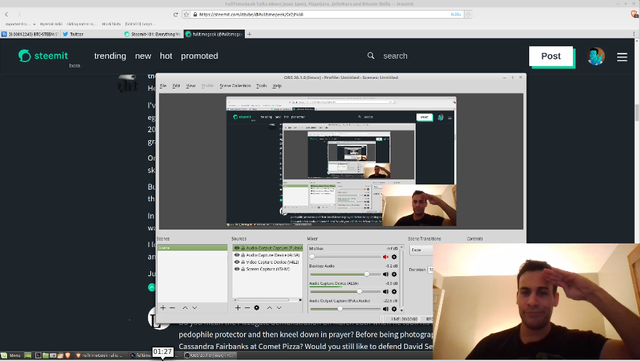The height and width of the screenshot is (361, 640).
Task: Open the Brave browser launcher in taskbar
Action: point(68,355)
